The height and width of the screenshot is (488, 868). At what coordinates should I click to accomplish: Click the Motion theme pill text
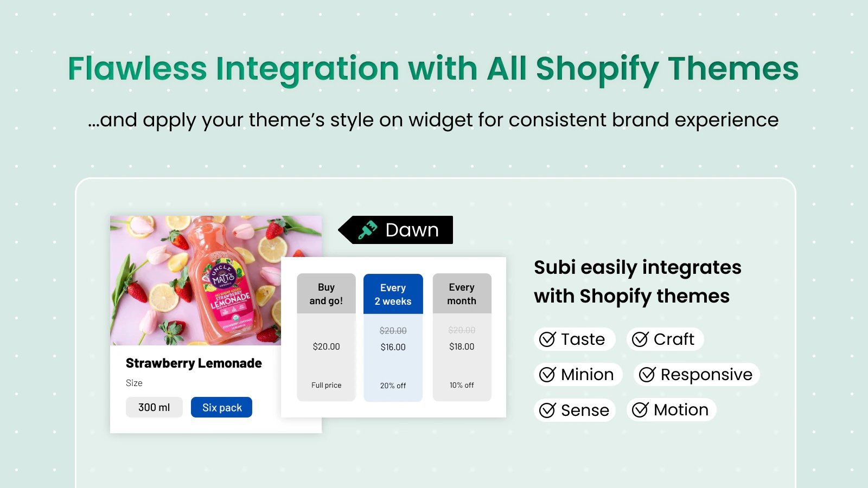(681, 410)
